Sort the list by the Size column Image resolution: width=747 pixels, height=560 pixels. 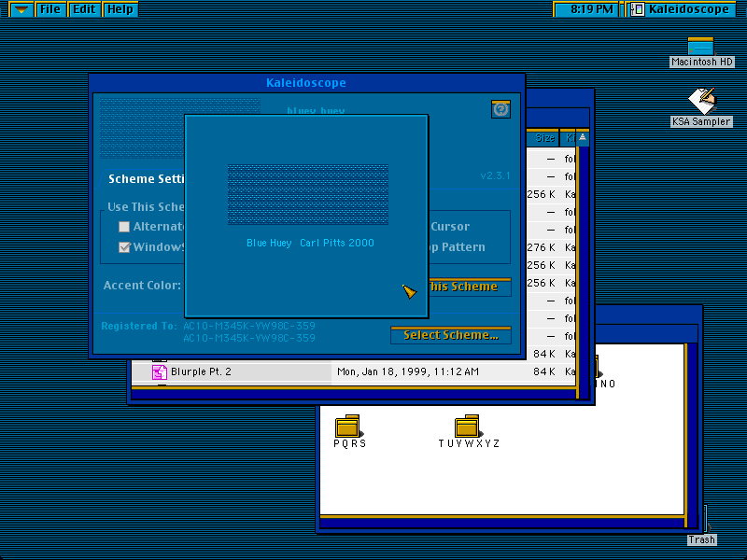(544, 138)
